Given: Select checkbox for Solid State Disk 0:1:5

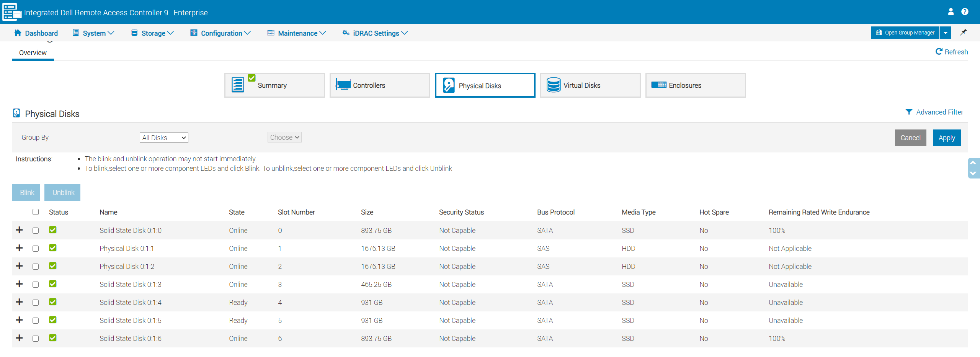Looking at the screenshot, I should click(36, 321).
